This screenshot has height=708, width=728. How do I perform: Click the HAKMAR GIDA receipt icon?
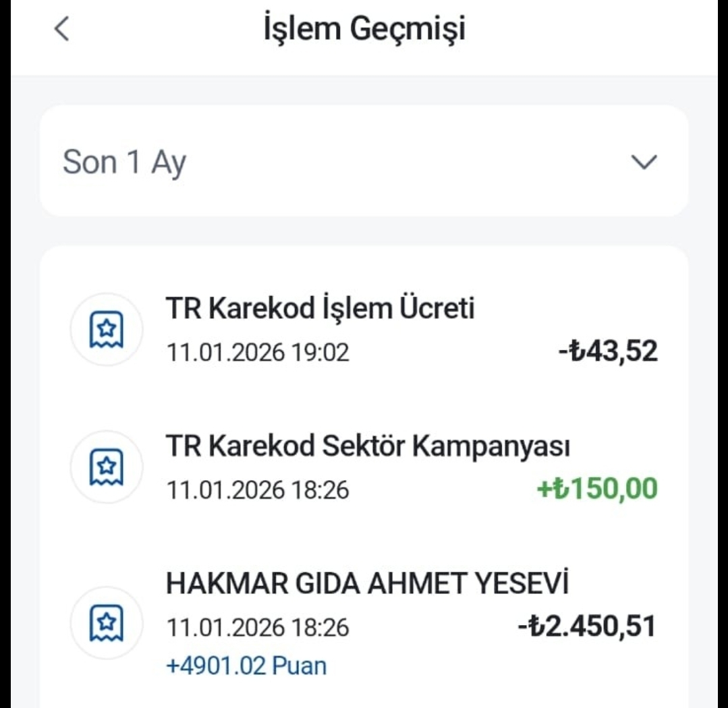107,624
